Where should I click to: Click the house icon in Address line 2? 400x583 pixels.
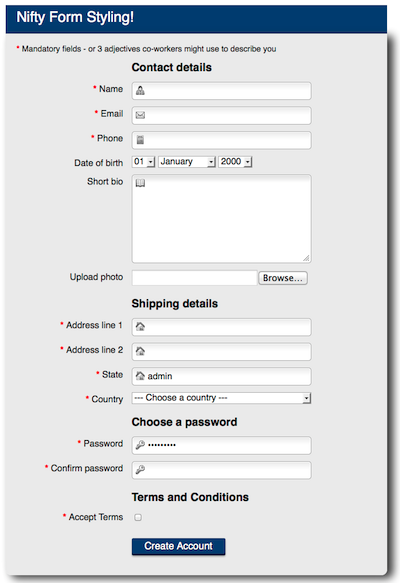click(140, 351)
